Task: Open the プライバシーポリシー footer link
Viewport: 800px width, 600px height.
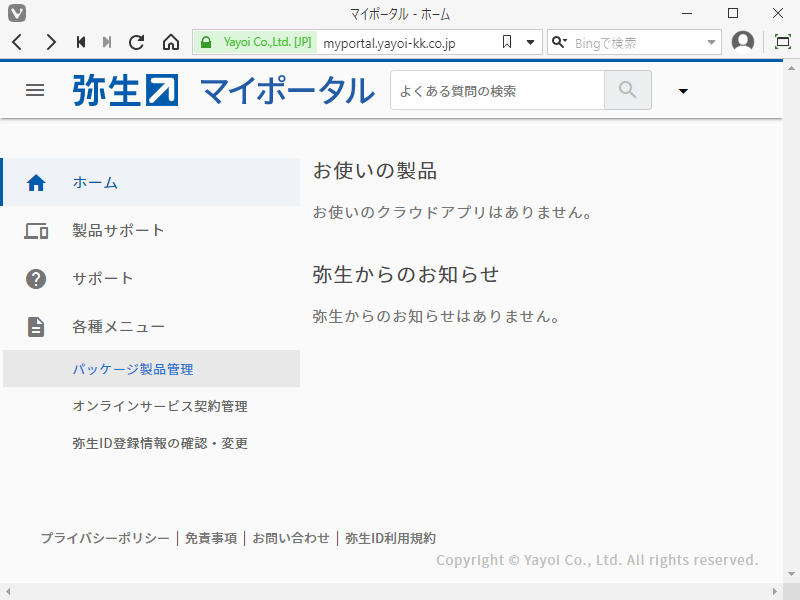Action: click(105, 538)
